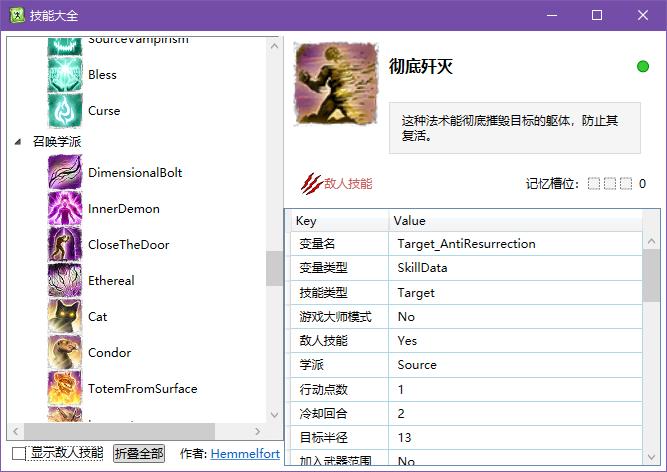Click the skill description text box

(x=515, y=128)
